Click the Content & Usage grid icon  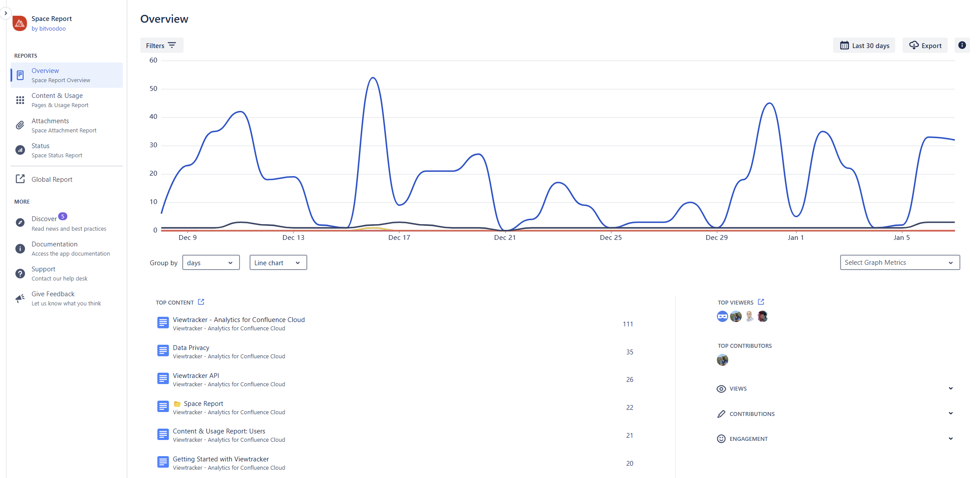coord(20,100)
